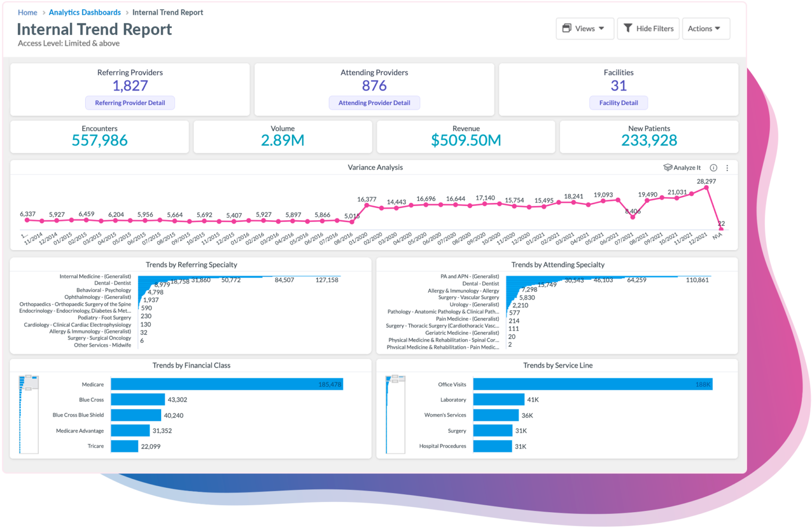Image resolution: width=812 pixels, height=528 pixels.
Task: Click the 6,337 starting data point
Action: (27, 220)
